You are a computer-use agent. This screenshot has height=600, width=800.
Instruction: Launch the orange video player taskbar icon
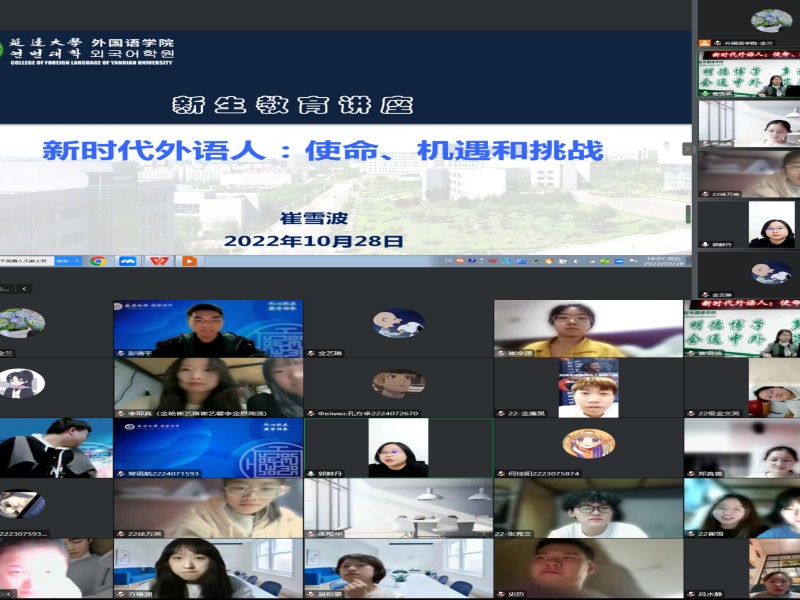click(188, 261)
